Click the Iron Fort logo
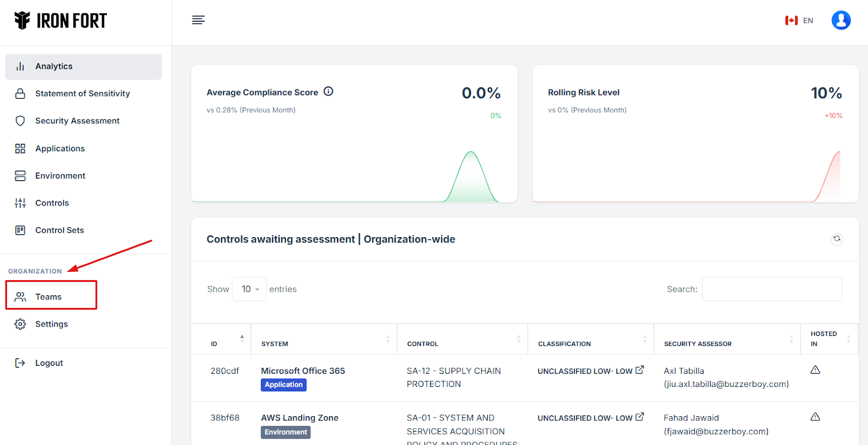 (x=61, y=21)
